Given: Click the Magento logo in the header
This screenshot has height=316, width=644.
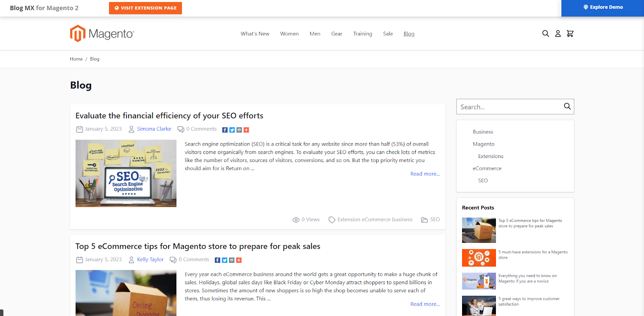Looking at the screenshot, I should (x=102, y=33).
